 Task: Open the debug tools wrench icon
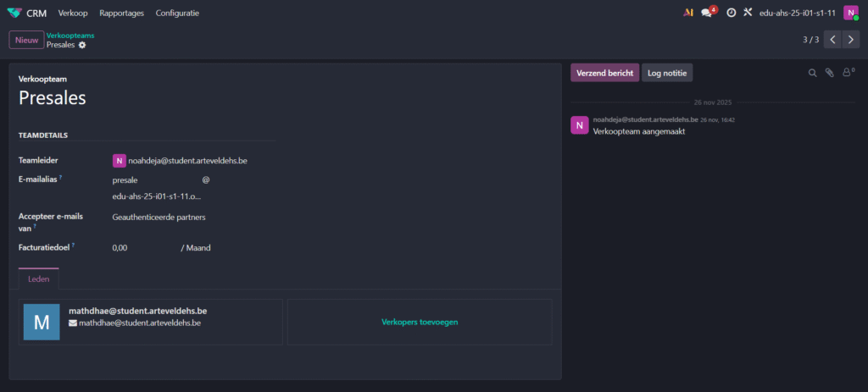[748, 13]
